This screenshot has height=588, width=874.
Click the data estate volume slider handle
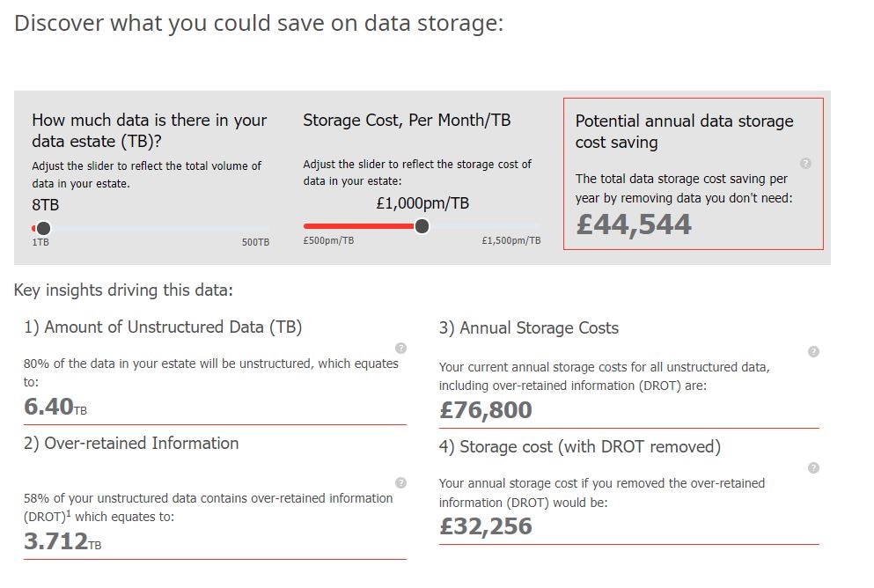[x=43, y=228]
